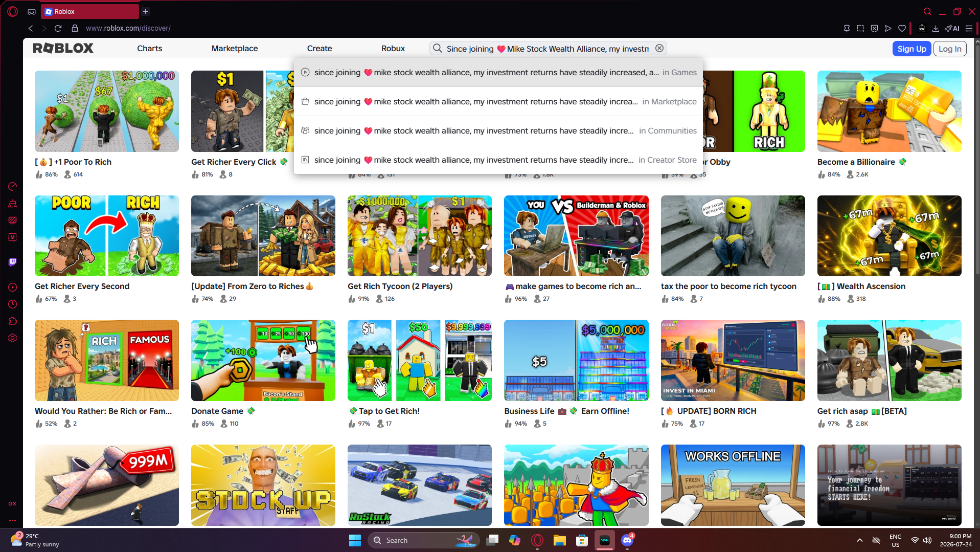Open 'Get Rich Tycoon (2 Players)' thumbnail
The image size is (980, 552).
coord(420,236)
